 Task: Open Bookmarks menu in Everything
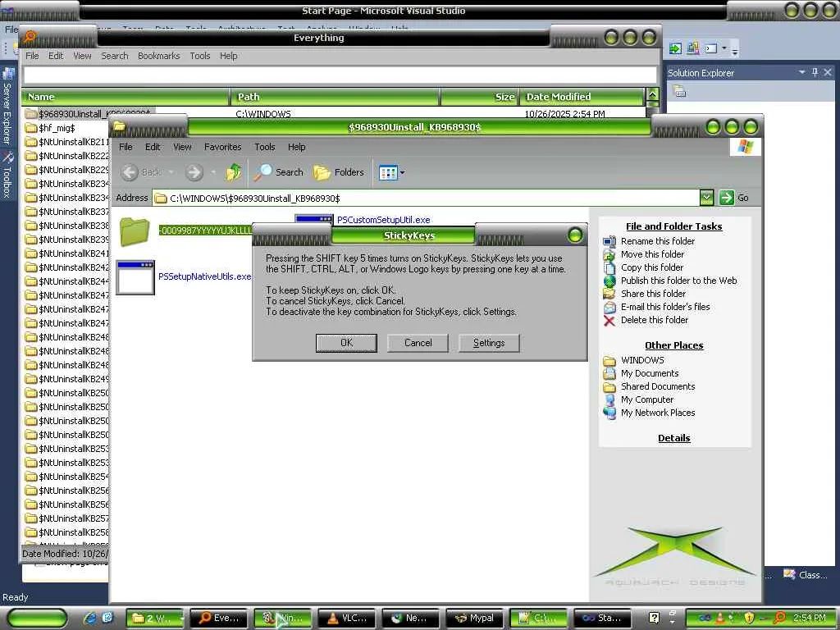(x=158, y=56)
